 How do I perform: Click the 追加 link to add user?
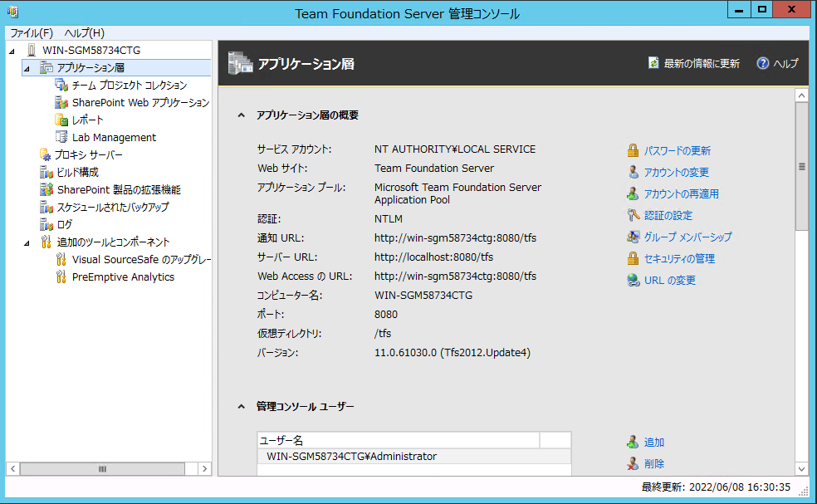click(654, 442)
